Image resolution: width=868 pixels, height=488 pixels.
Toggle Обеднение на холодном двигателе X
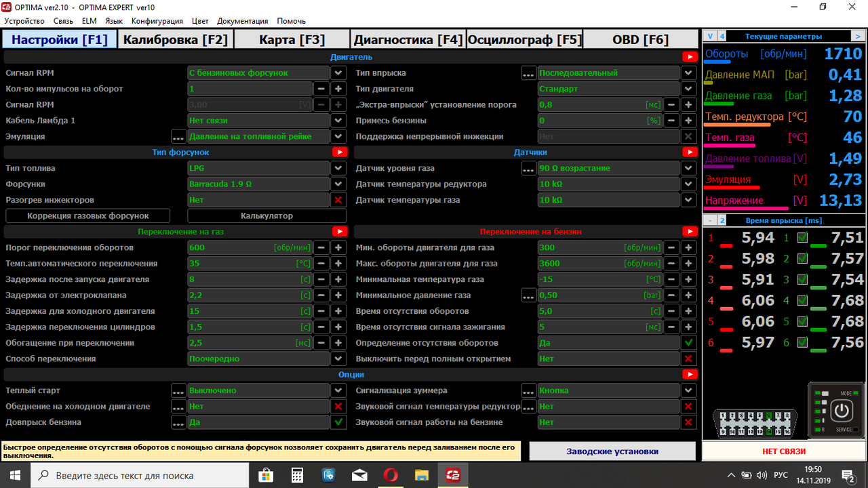click(338, 407)
